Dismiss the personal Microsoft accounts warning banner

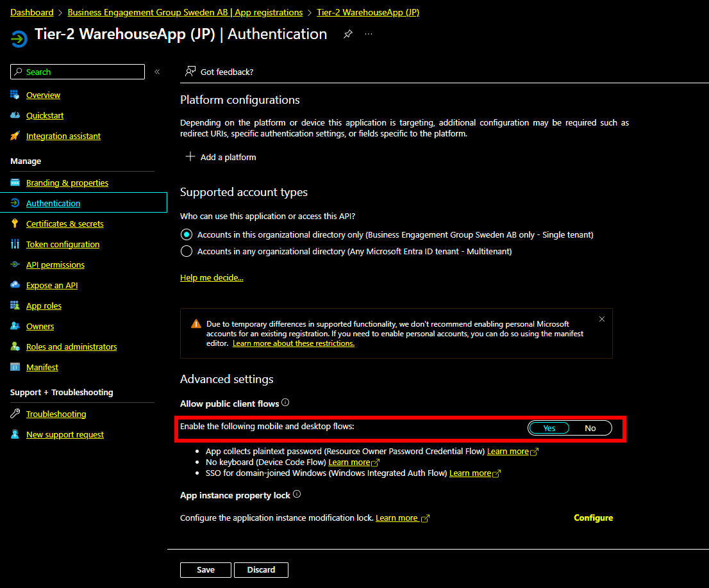[601, 318]
